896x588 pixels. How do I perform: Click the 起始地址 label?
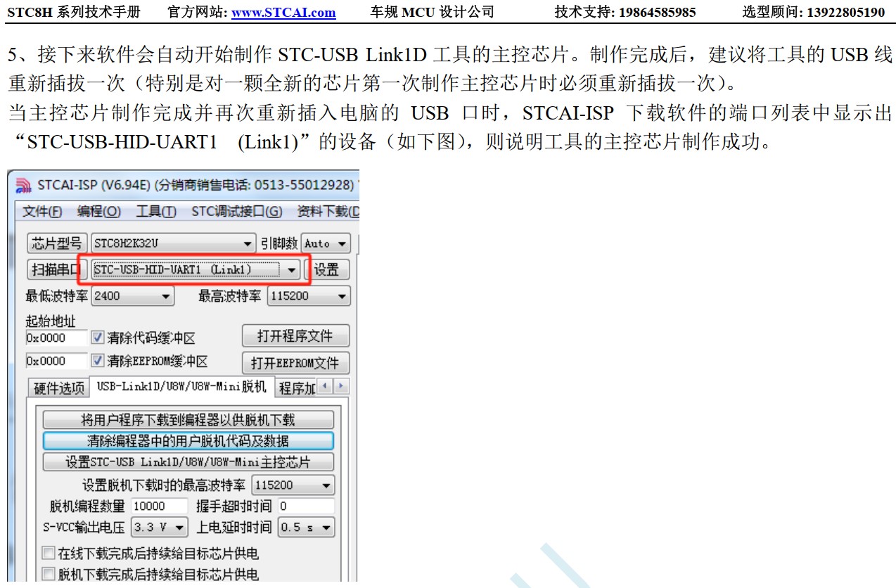tap(51, 321)
